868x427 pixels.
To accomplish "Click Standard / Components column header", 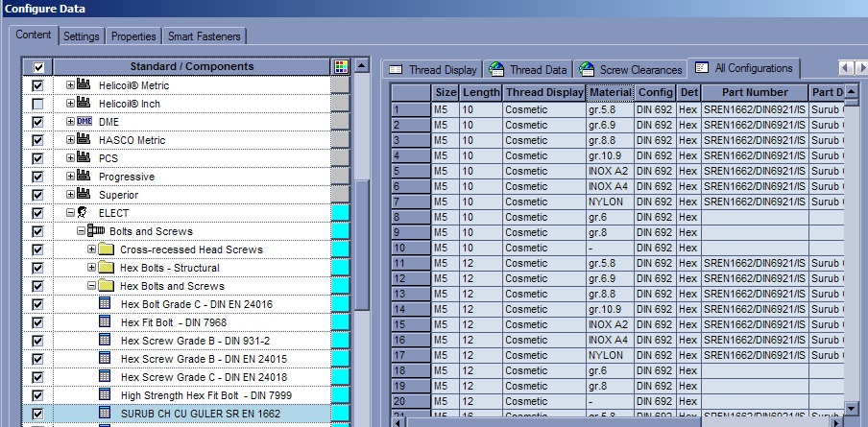I will pos(192,67).
